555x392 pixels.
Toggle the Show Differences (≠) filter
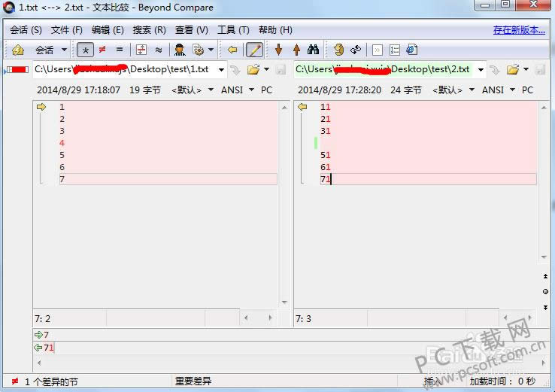point(102,50)
